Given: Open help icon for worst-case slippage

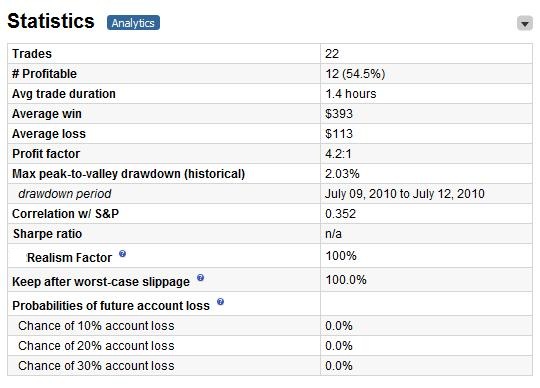Looking at the screenshot, I should pos(200,278).
